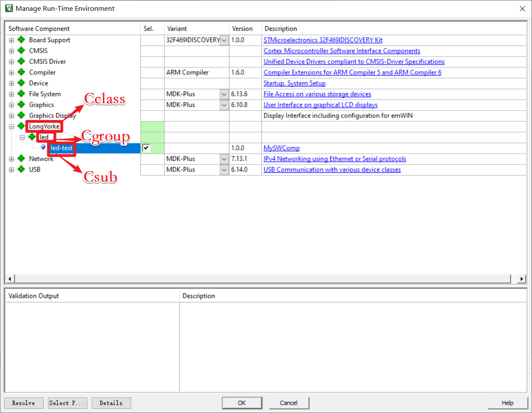The width and height of the screenshot is (532, 413).
Task: Click horizontal scrollbar left arrow
Action: click(x=10, y=279)
